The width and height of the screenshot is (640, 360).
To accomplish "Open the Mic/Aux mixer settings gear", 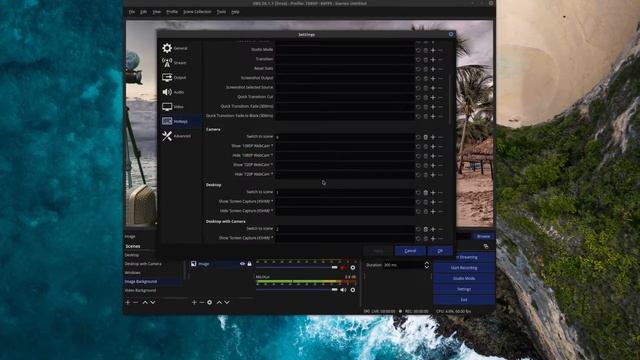I will (x=353, y=290).
